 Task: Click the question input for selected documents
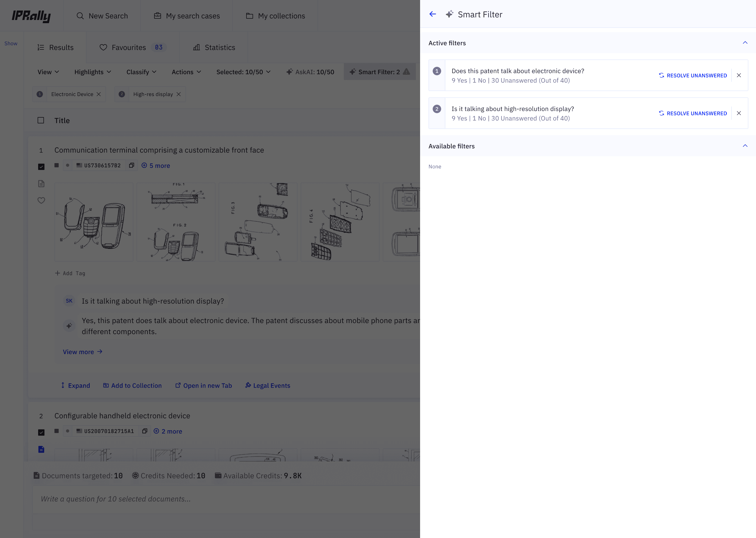pos(225,499)
